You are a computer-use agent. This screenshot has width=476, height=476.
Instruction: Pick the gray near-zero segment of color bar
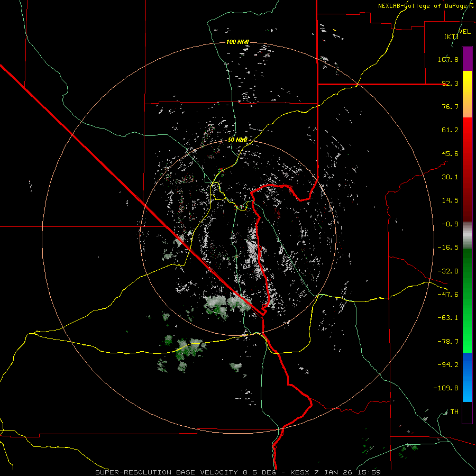[x=467, y=235]
